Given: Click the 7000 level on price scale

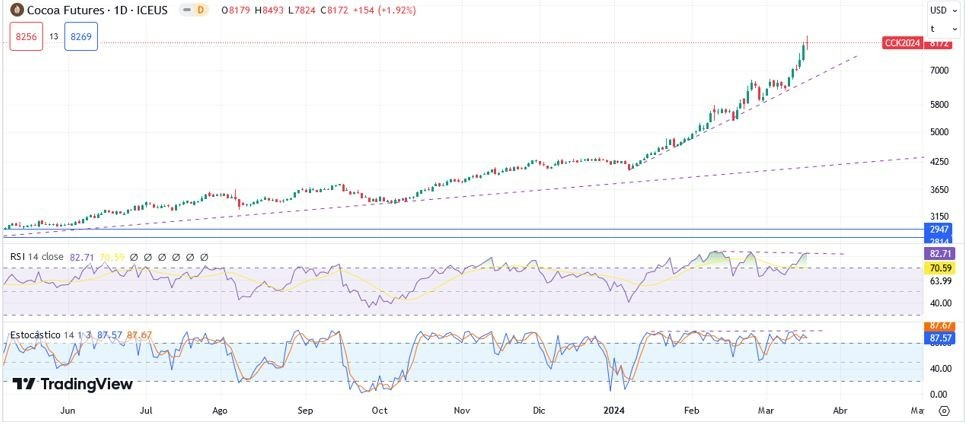Looking at the screenshot, I should click(939, 71).
